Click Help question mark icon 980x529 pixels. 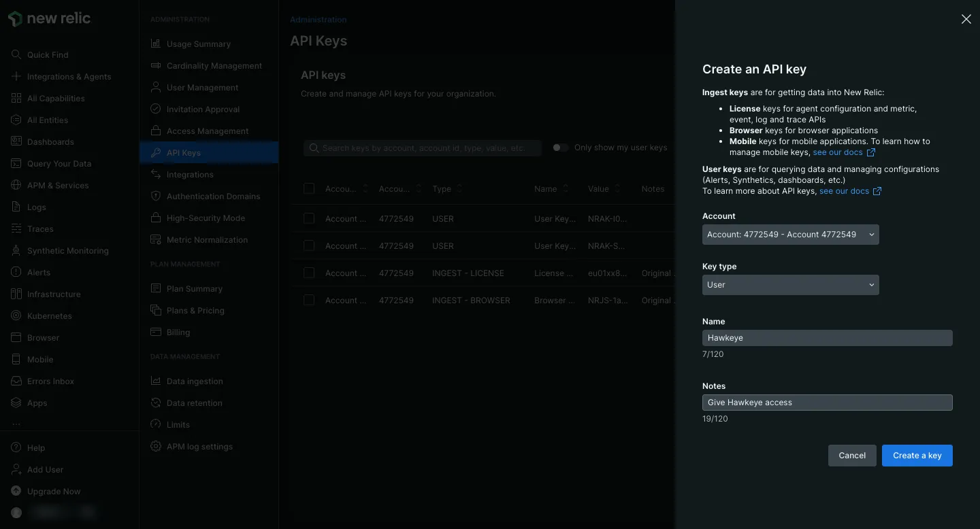[x=16, y=448]
